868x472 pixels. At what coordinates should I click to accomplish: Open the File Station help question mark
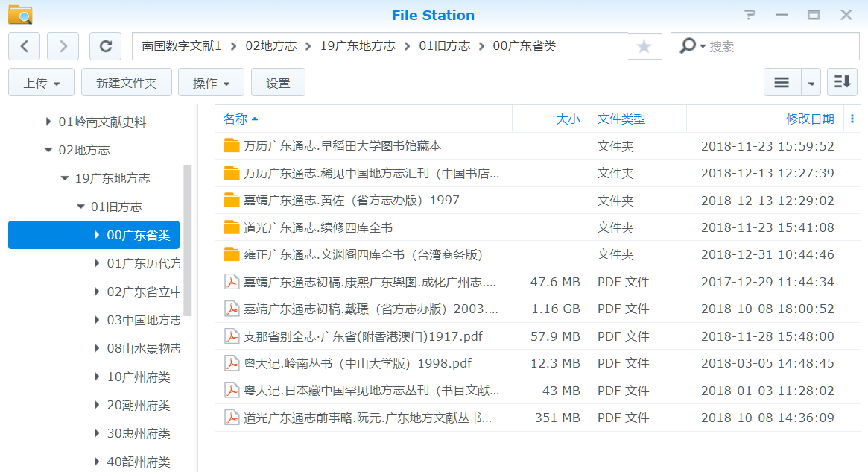pyautogui.click(x=750, y=15)
